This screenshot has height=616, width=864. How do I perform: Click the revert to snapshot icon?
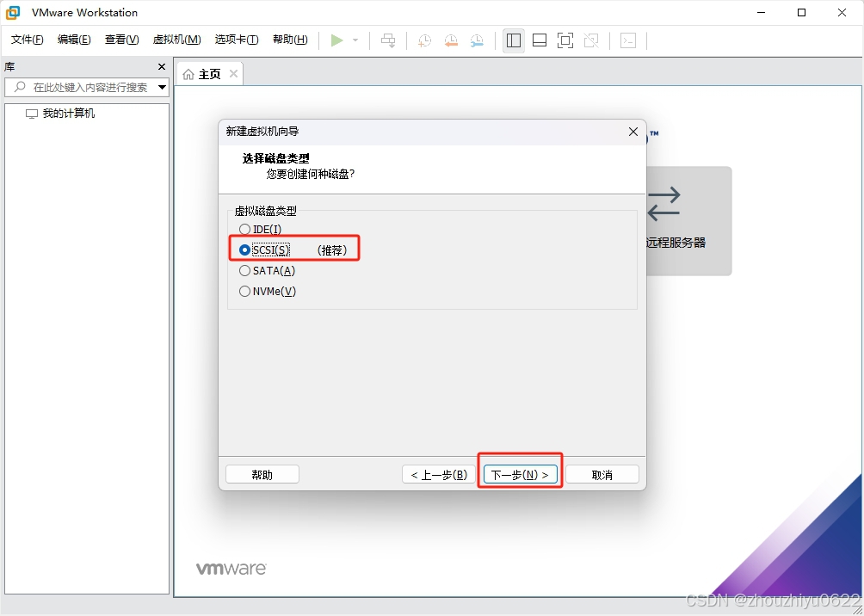click(x=451, y=40)
